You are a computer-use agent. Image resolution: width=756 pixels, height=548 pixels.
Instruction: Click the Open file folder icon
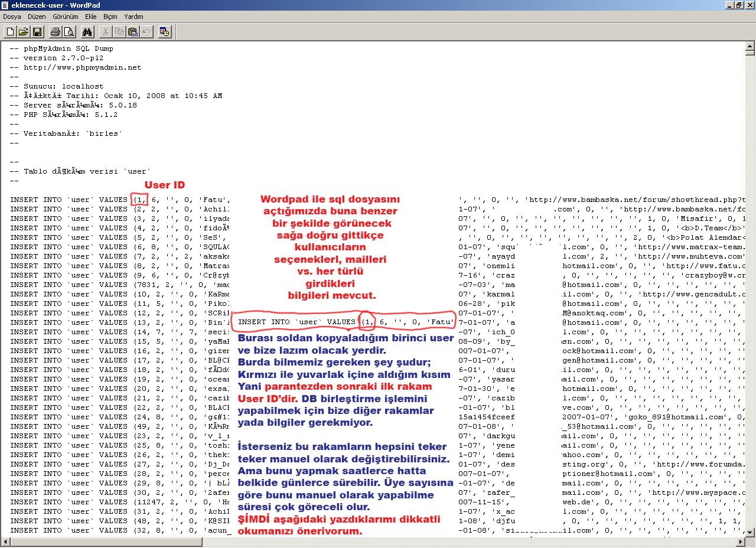coord(24,32)
